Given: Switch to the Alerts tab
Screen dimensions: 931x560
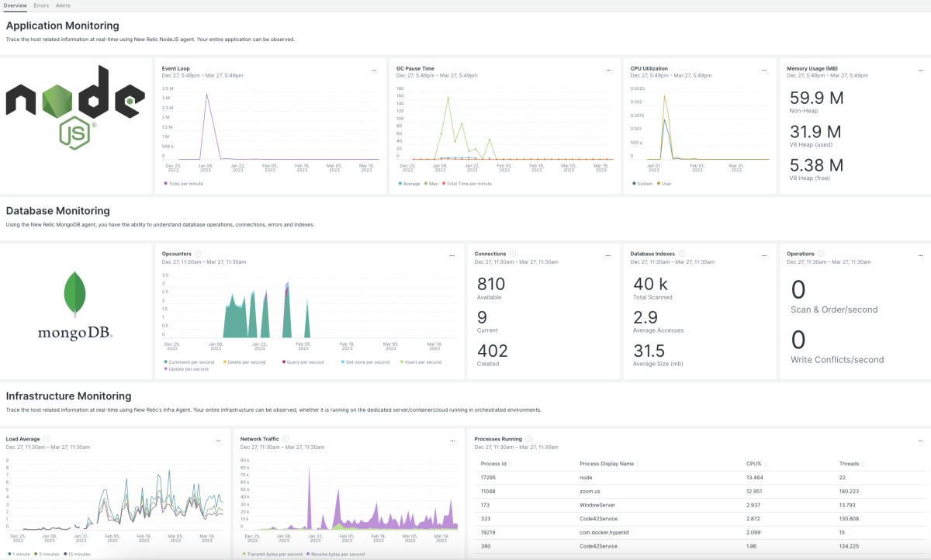Looking at the screenshot, I should coord(63,5).
